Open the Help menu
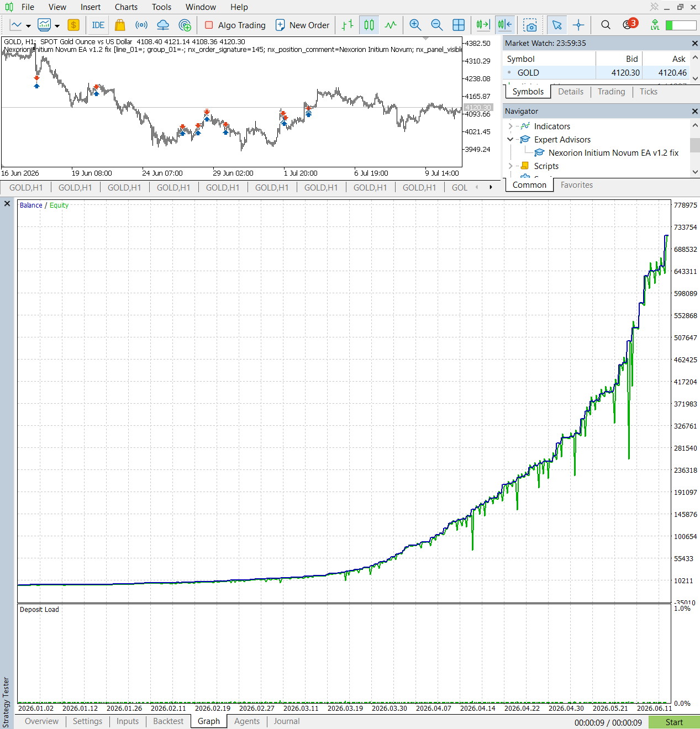The image size is (700, 729). click(x=239, y=7)
